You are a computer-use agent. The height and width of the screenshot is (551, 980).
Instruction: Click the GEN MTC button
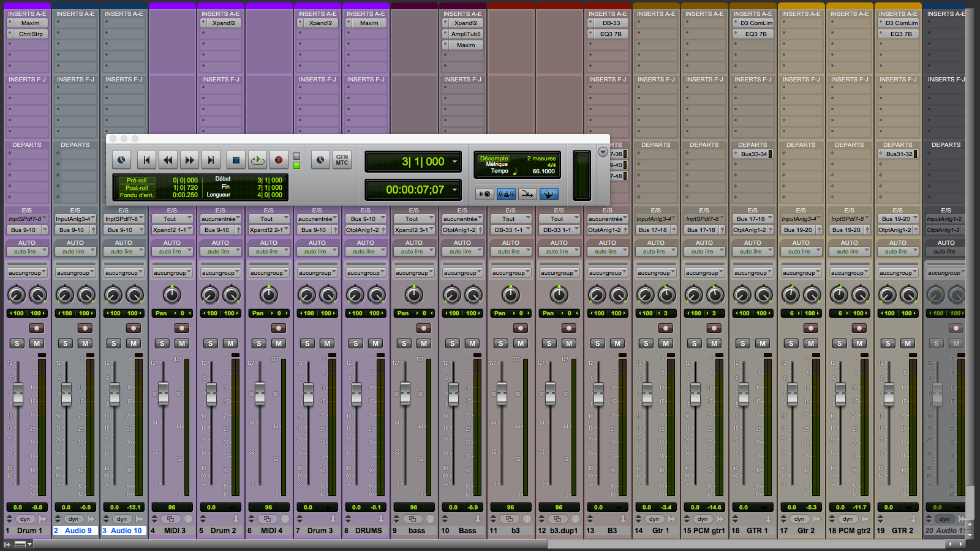point(342,160)
